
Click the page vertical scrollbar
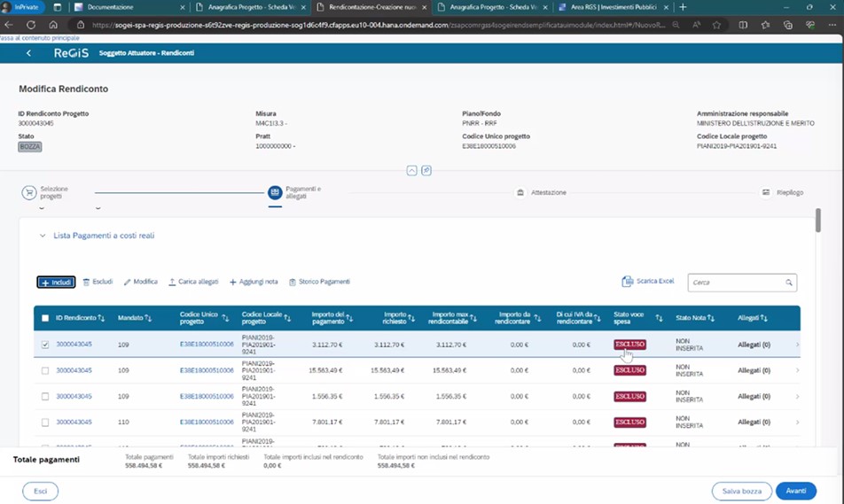click(817, 221)
